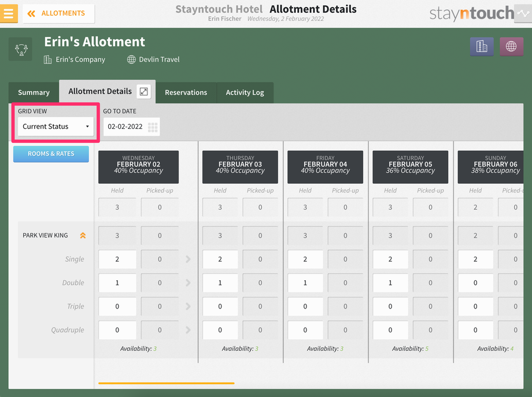Click the PARK VIEW KING room label

[x=45, y=235]
